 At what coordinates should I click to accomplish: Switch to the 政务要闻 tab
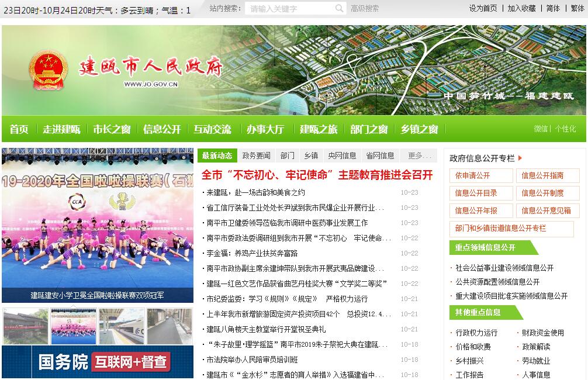point(257,156)
